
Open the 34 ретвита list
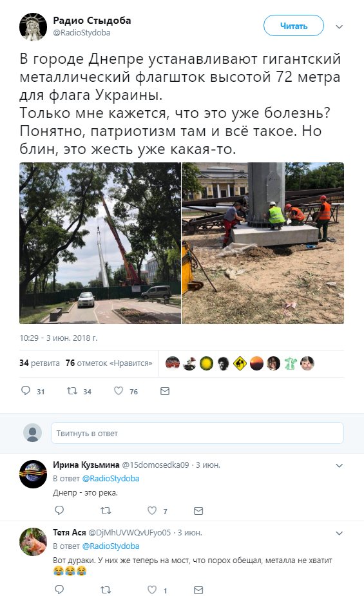[x=39, y=363]
